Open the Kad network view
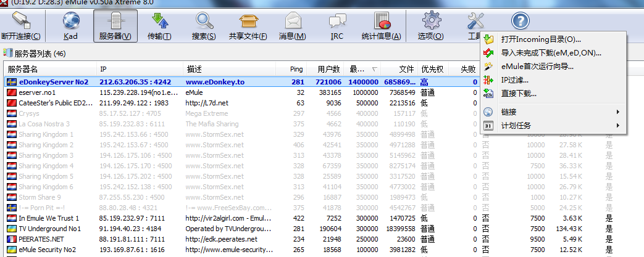The image size is (644, 257). tap(70, 26)
